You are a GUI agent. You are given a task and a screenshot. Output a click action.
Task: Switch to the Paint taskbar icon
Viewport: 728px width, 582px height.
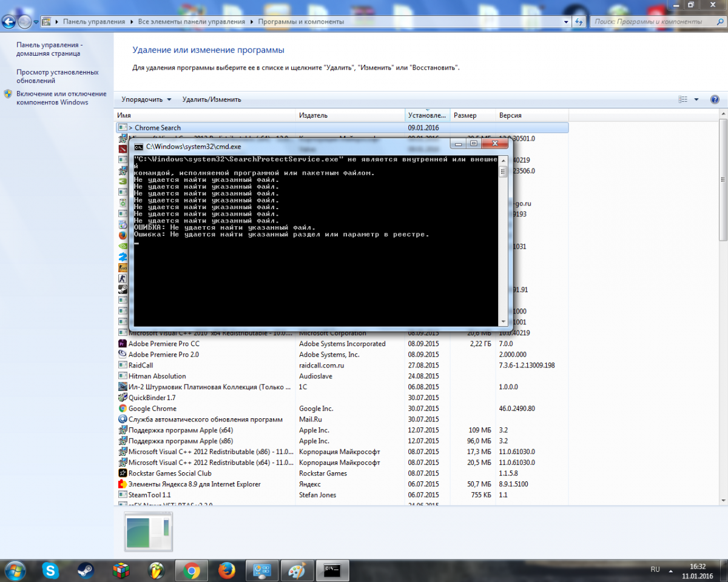pyautogui.click(x=297, y=570)
